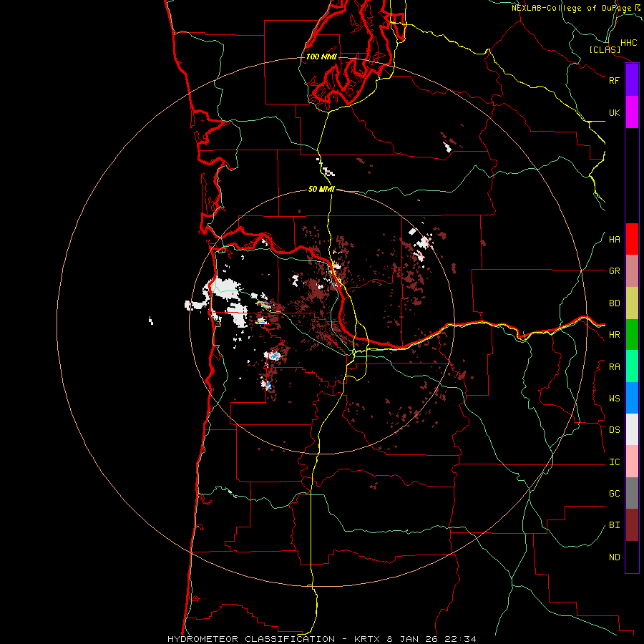The width and height of the screenshot is (644, 644).
Task: Click the black ND legend swatch
Action: 632,557
